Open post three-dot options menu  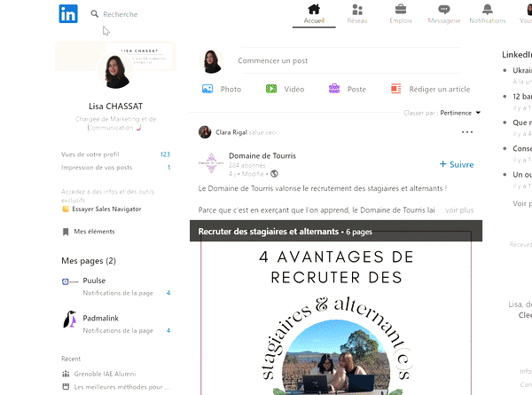click(x=467, y=132)
